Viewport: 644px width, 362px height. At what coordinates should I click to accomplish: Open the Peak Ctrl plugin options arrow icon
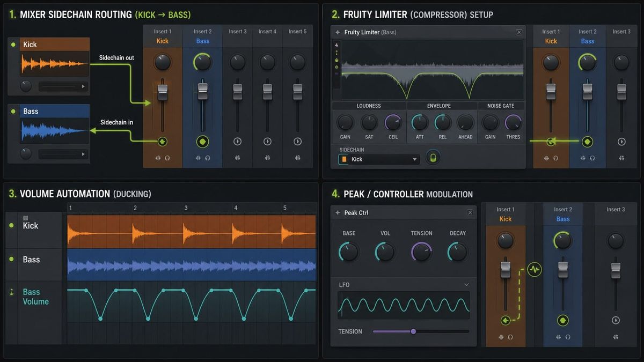coord(338,213)
